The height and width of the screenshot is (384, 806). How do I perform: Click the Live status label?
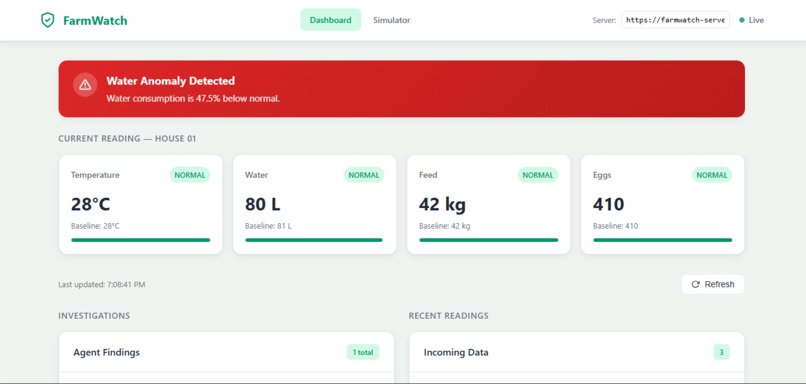pyautogui.click(x=756, y=20)
